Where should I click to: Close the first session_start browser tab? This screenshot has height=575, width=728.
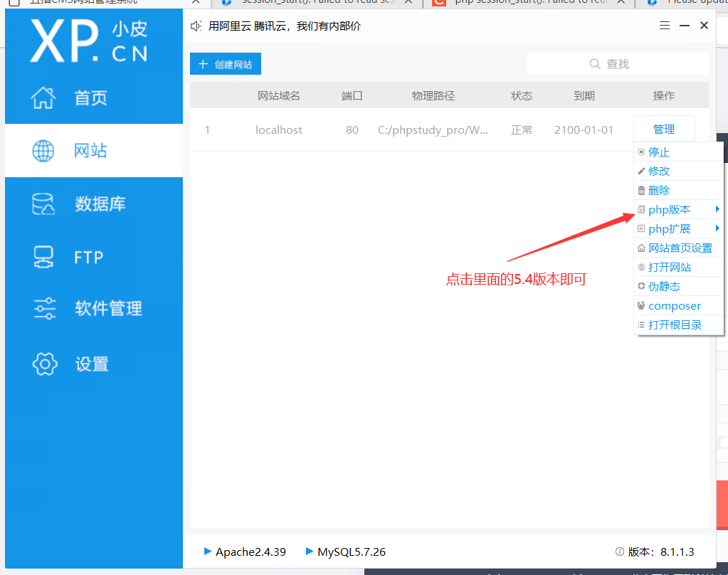[408, 2]
